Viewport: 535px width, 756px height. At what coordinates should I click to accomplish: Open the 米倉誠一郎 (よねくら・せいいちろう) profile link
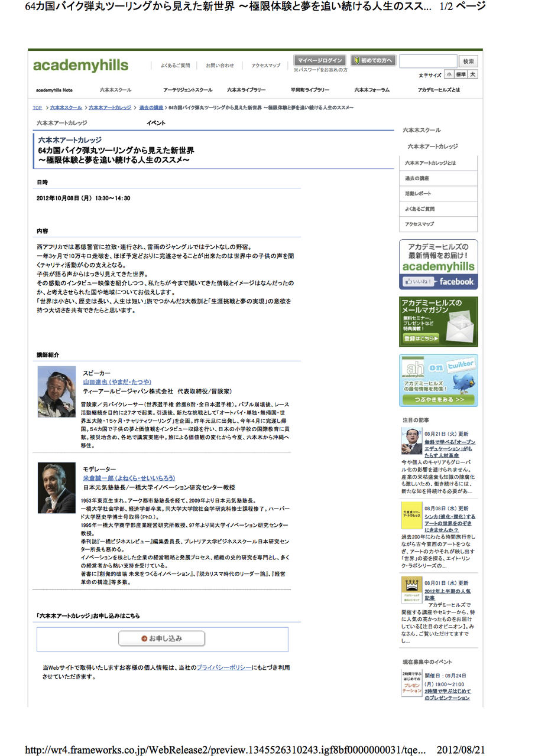[129, 478]
